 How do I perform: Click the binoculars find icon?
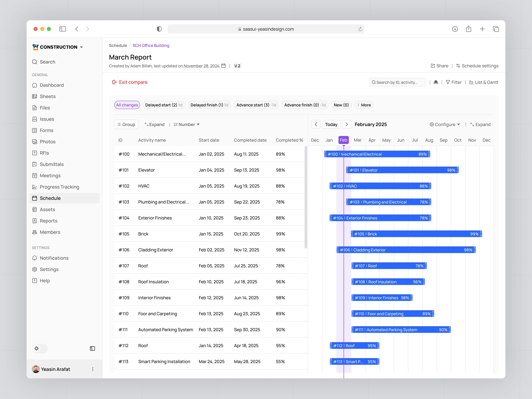[436, 82]
